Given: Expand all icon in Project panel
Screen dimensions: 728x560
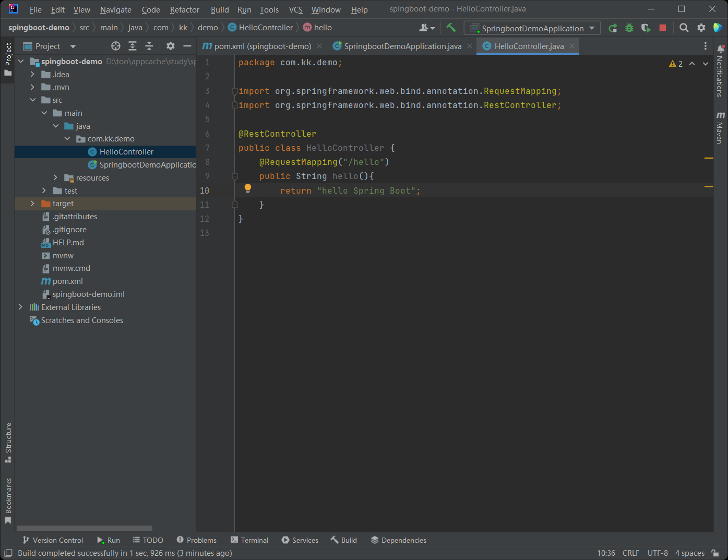Looking at the screenshot, I should click(x=133, y=46).
